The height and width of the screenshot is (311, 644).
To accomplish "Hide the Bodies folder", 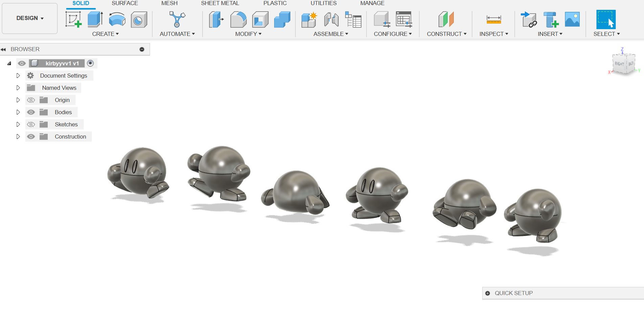I will tap(31, 112).
